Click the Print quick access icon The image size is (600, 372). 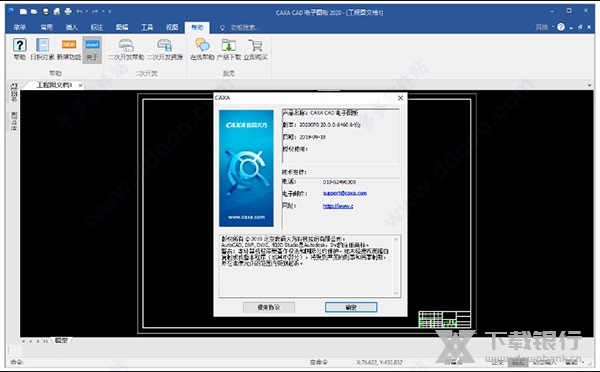click(68, 11)
